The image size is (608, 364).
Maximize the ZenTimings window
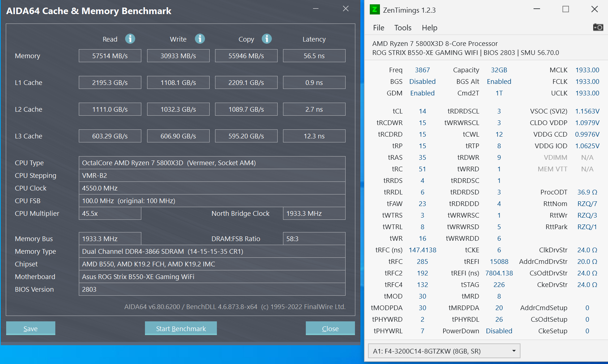click(566, 9)
